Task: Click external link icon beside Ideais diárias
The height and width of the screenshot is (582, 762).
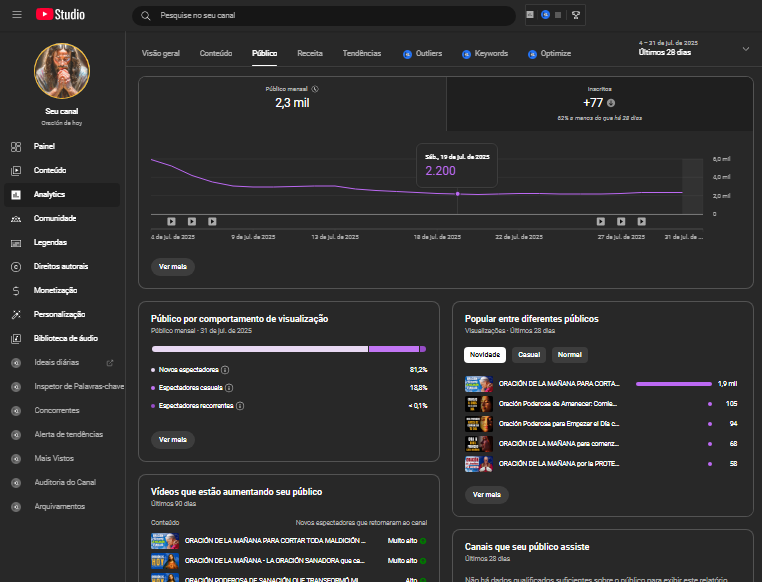Action: (x=110, y=362)
